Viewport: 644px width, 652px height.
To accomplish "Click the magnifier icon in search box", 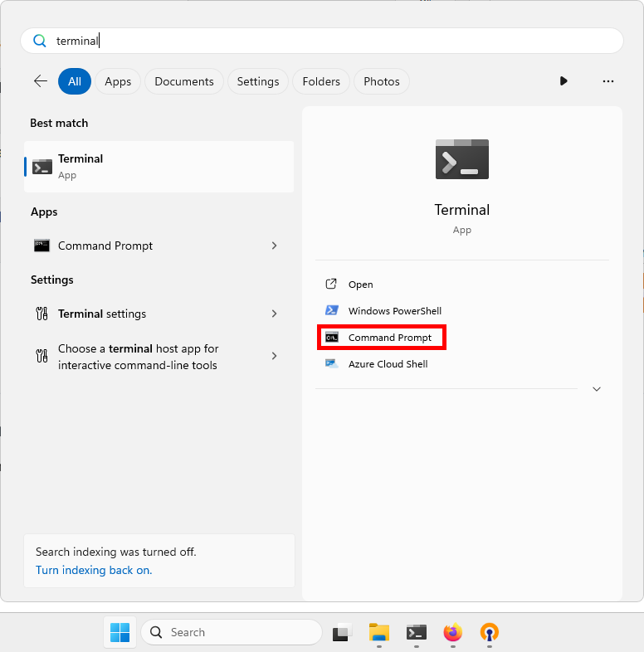I will click(40, 41).
